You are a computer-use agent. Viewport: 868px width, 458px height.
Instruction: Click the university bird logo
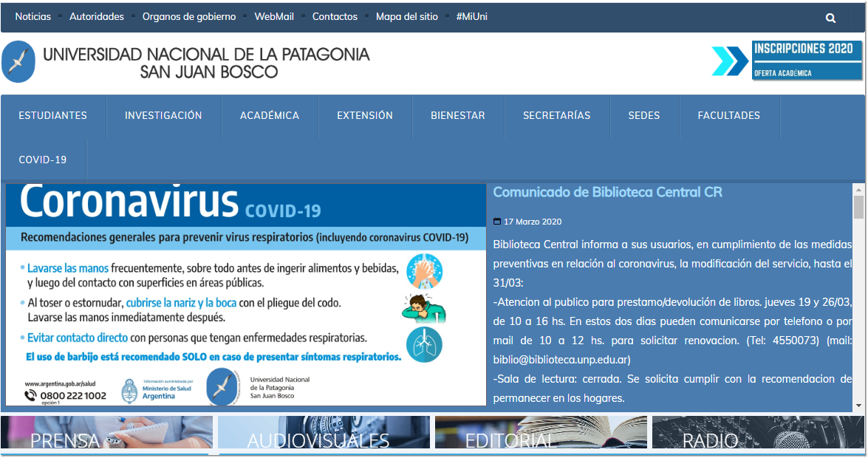(x=18, y=62)
